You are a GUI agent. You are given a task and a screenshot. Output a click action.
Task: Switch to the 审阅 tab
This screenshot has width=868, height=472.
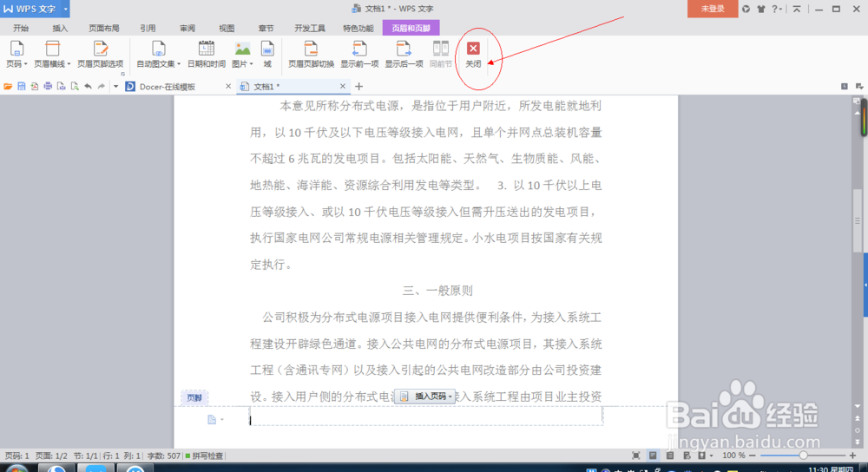(x=187, y=29)
